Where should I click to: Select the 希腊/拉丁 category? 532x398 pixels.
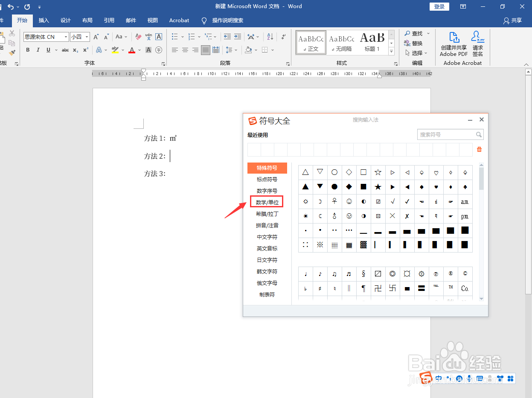267,214
